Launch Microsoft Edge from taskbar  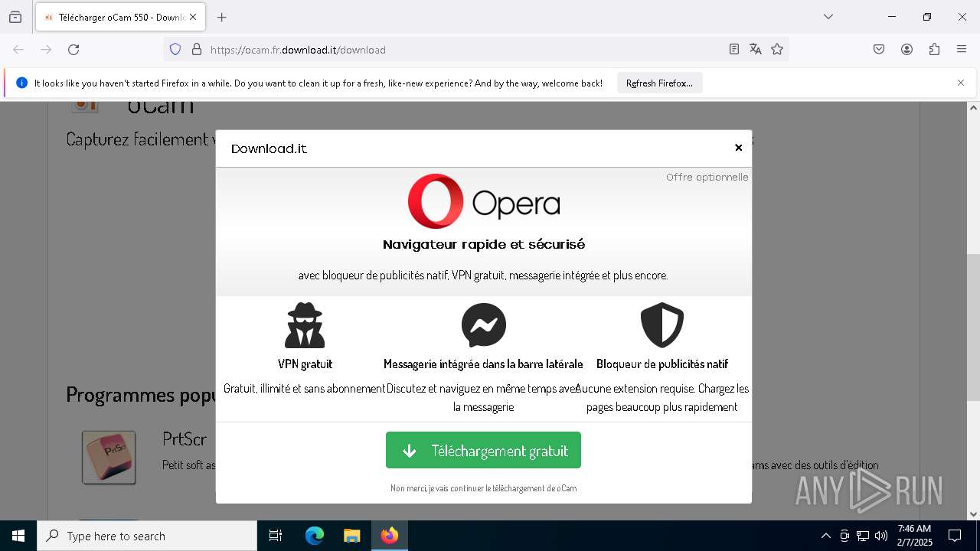coord(315,536)
